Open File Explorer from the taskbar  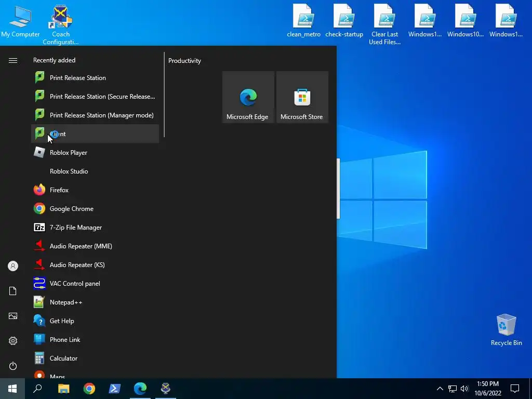pyautogui.click(x=63, y=389)
